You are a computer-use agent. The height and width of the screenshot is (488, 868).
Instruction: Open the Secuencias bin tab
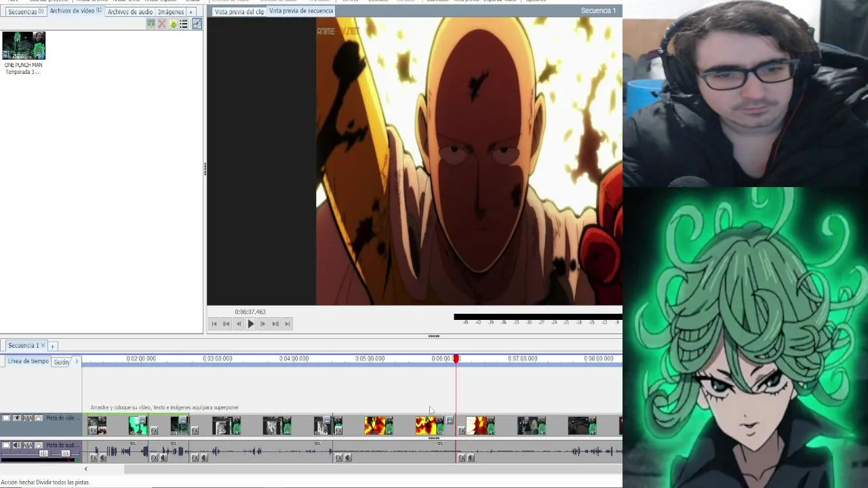click(x=25, y=12)
